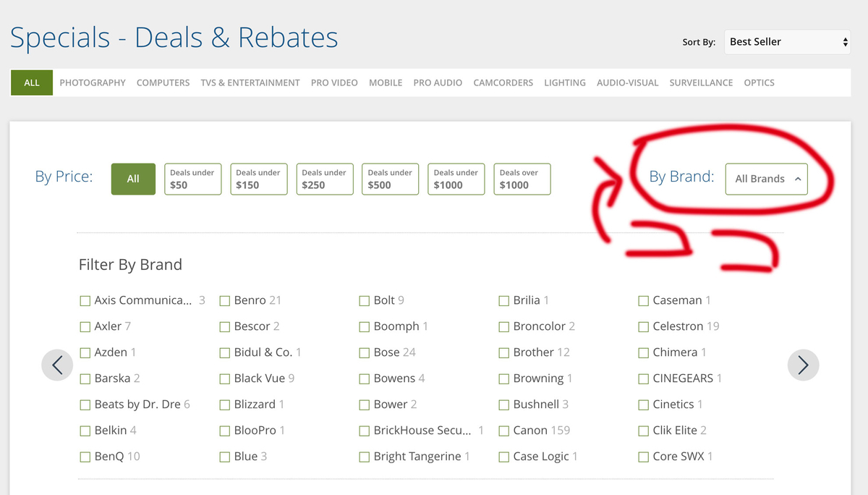Filter by Deals under $1000
The image size is (868, 495).
click(456, 179)
